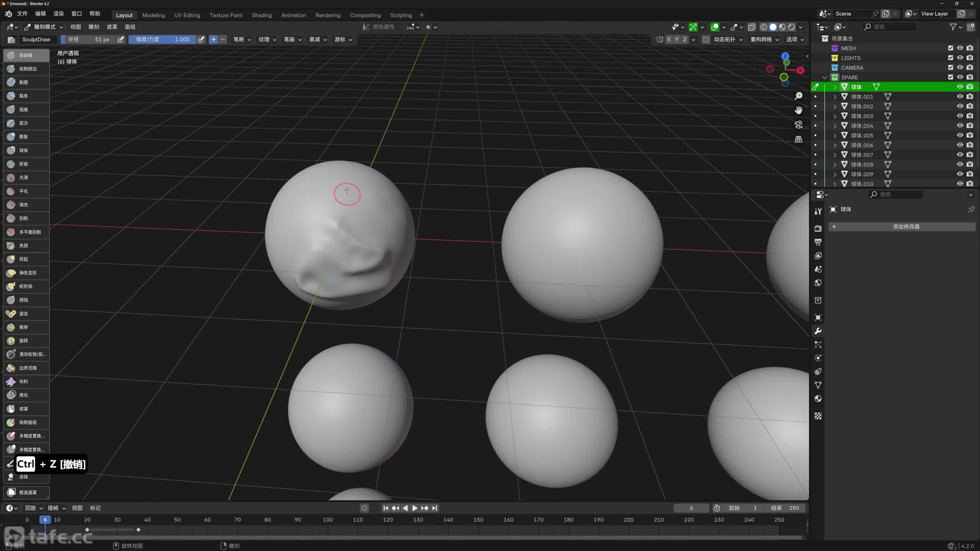Image resolution: width=980 pixels, height=551 pixels.
Task: Collapse the SPARE collection
Action: click(x=825, y=77)
